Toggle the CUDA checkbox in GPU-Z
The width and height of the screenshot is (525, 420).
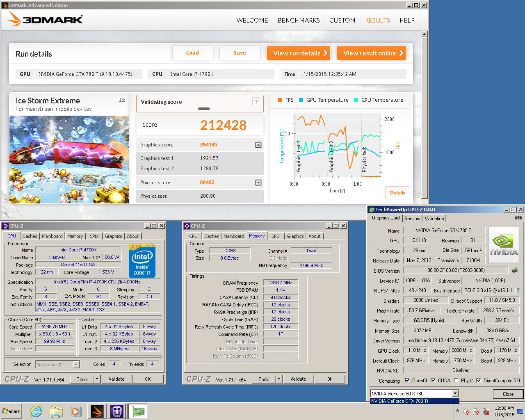(433, 380)
